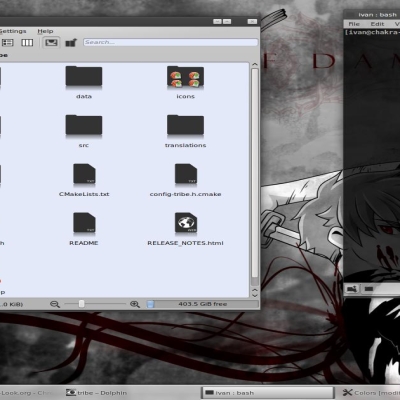The width and height of the screenshot is (400, 400).
Task: Switch to tribe – Dolphin taskbar entry
Action: [96, 393]
